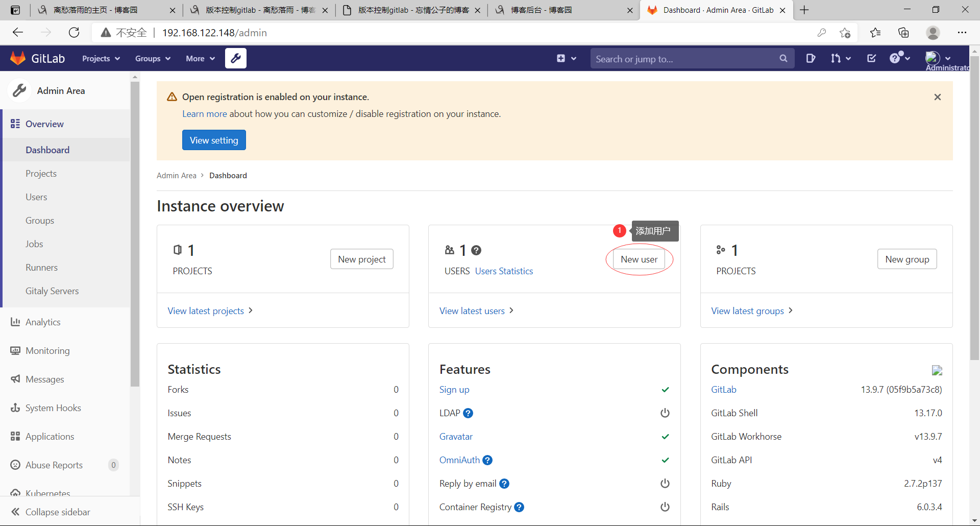Open the Issues icon in top navbar
This screenshot has height=526, width=980.
tap(811, 58)
